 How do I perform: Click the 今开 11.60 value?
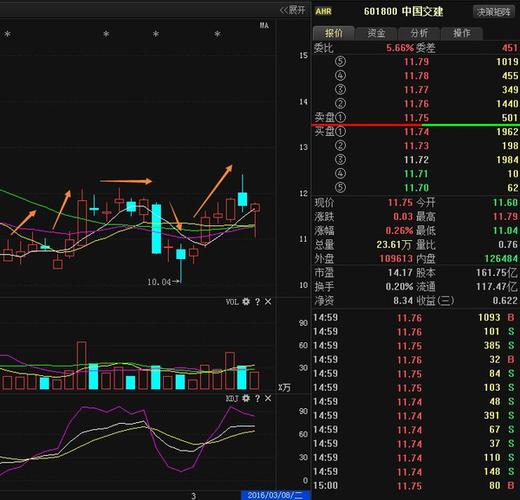[x=506, y=202]
